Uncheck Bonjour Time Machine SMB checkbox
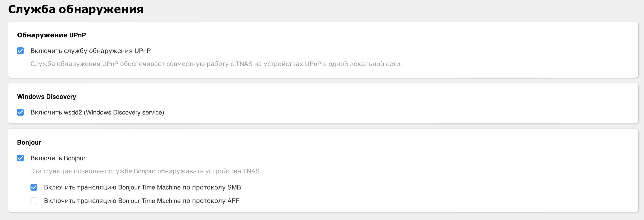 point(34,187)
